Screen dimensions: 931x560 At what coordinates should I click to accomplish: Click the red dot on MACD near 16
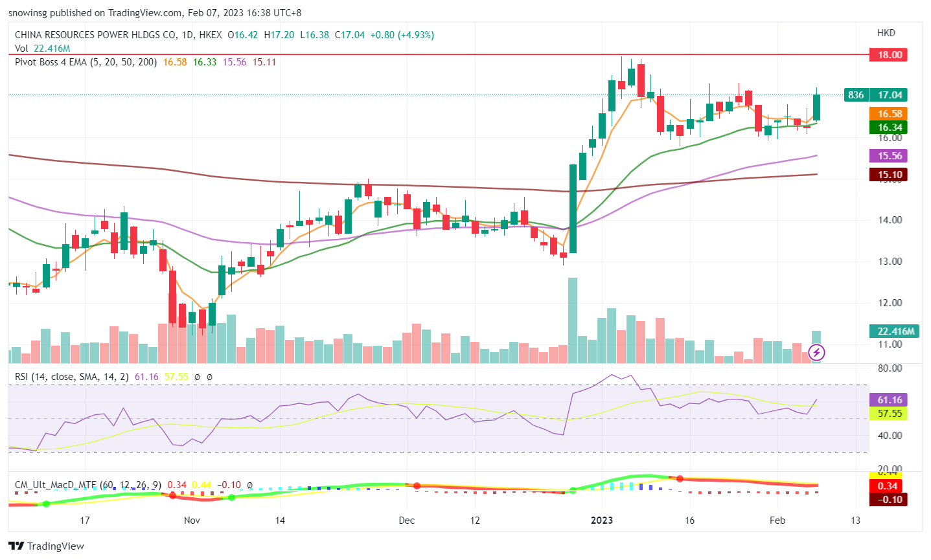(680, 479)
